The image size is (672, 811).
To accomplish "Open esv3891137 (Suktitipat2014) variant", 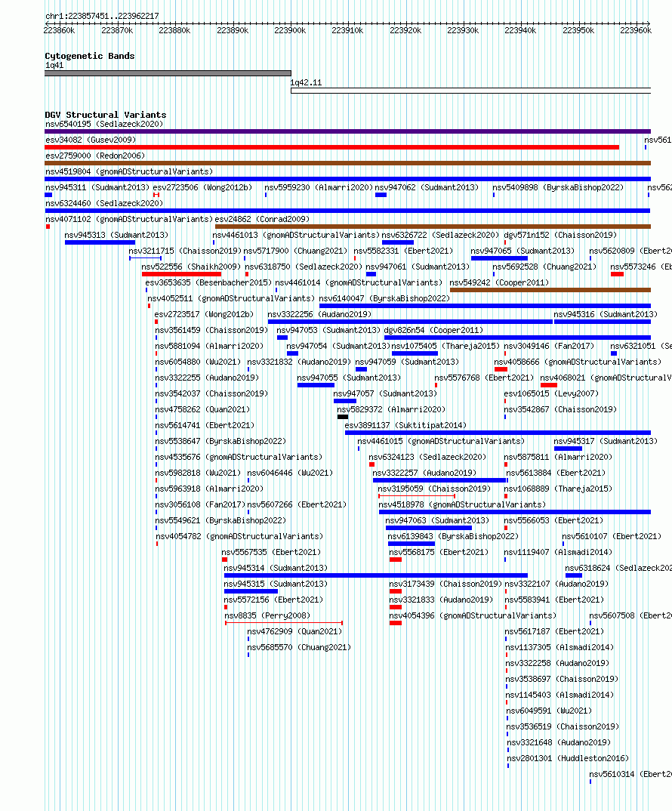I will (405, 426).
